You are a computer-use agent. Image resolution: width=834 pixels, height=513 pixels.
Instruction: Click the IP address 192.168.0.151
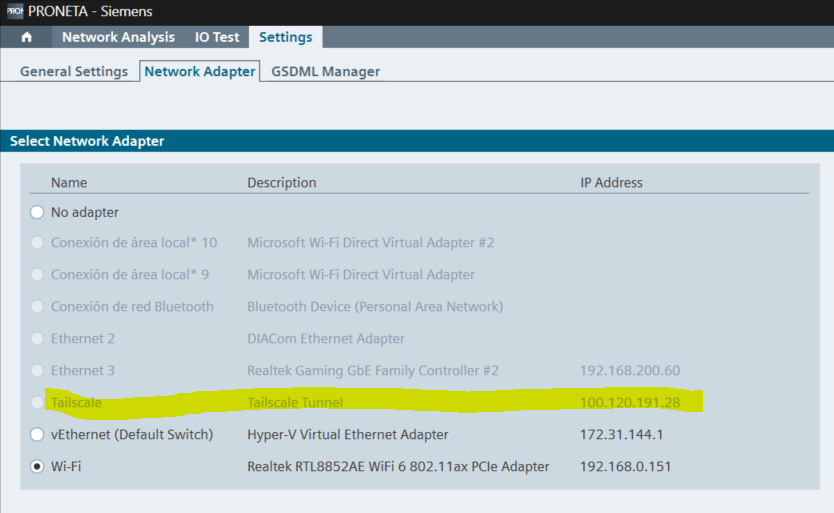click(625, 467)
